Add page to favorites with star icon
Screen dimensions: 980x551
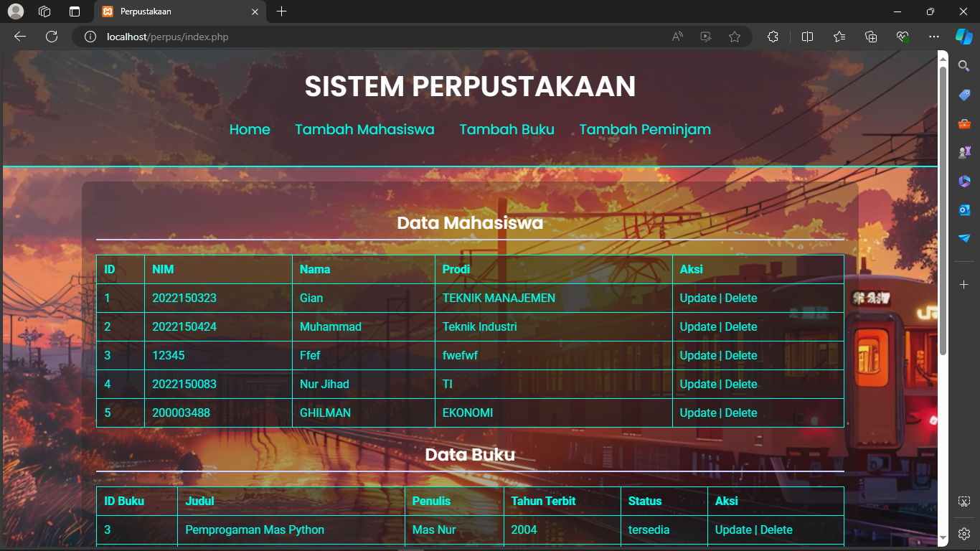click(734, 37)
